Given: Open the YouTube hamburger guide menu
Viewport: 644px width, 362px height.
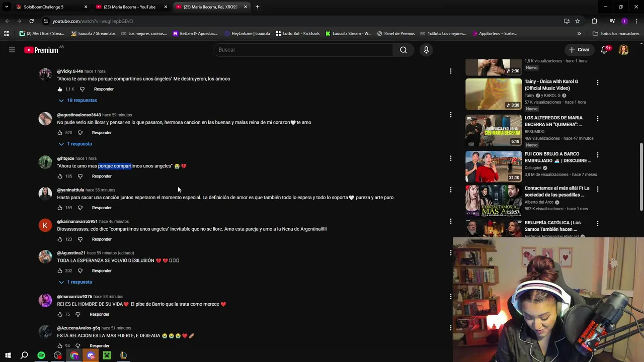Looking at the screenshot, I should point(12,50).
